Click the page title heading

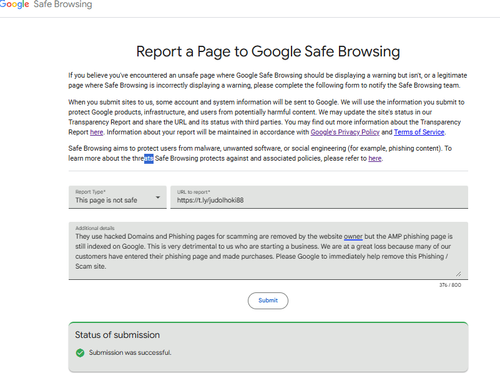pyautogui.click(x=268, y=52)
